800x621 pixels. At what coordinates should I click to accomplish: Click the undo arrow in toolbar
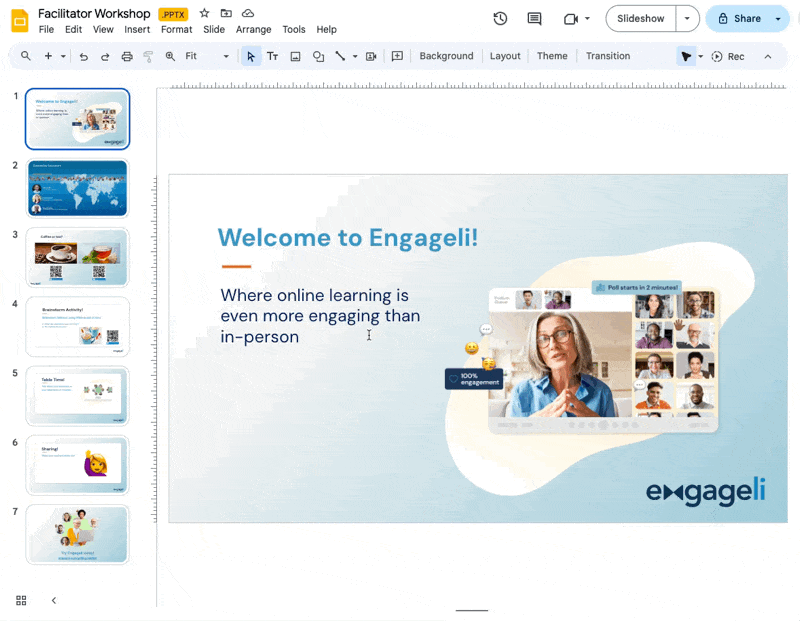83,57
